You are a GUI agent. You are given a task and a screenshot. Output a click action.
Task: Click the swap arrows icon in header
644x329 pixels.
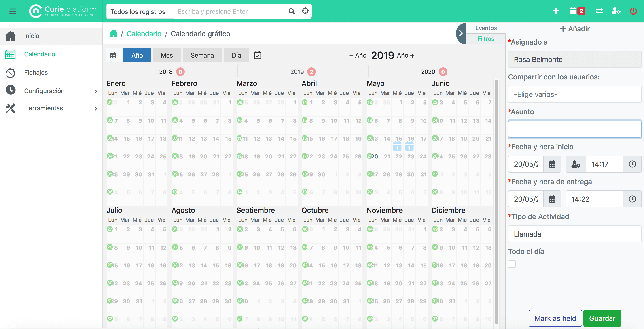(x=599, y=11)
